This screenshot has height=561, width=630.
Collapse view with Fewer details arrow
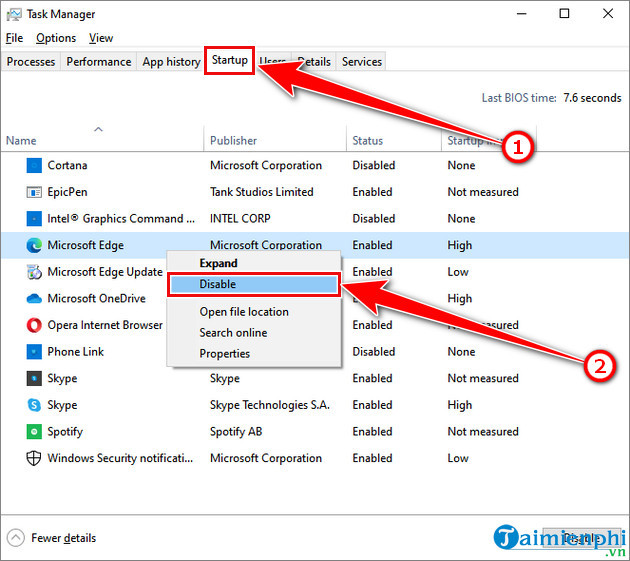pos(17,538)
